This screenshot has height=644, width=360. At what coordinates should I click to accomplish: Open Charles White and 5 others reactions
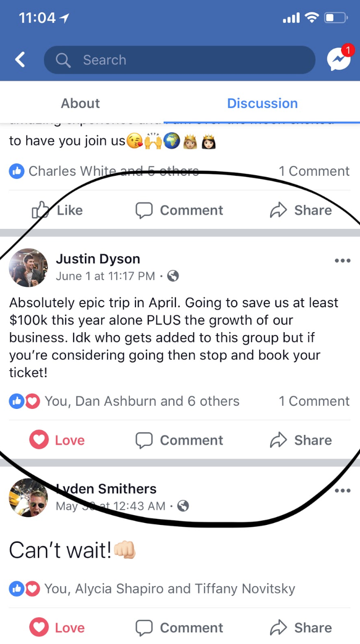pyautogui.click(x=104, y=171)
